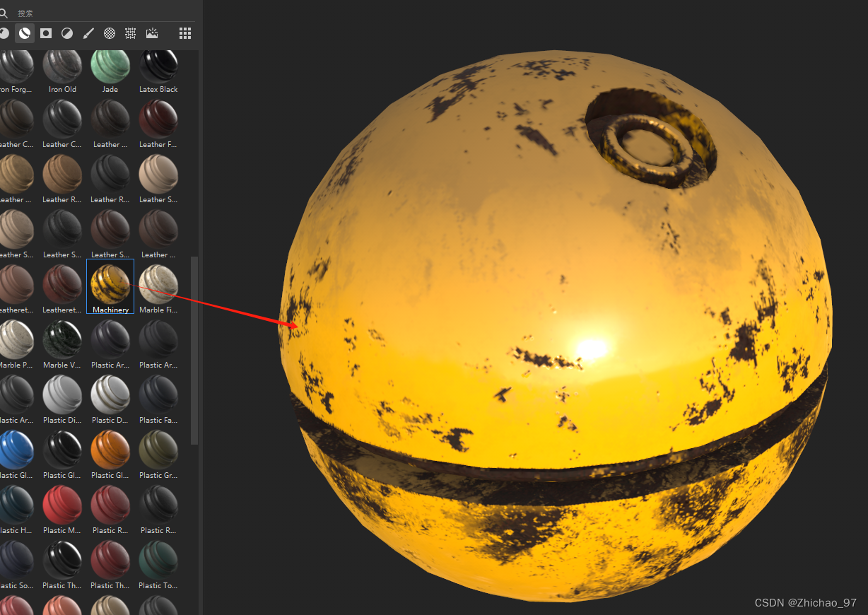Pick the tan Leather R... material
This screenshot has width=868, height=615.
pyautogui.click(x=62, y=180)
